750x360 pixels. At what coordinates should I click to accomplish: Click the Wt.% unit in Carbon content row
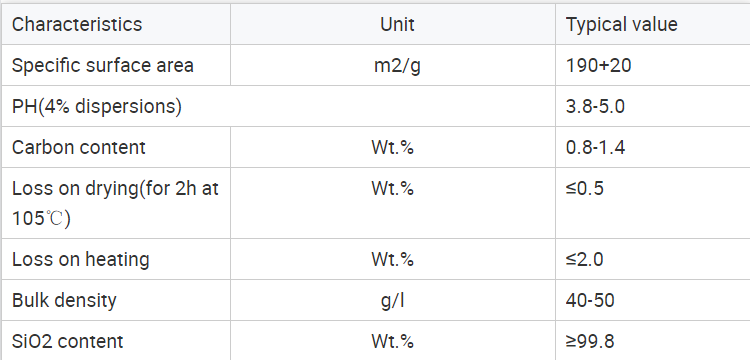[x=393, y=147]
